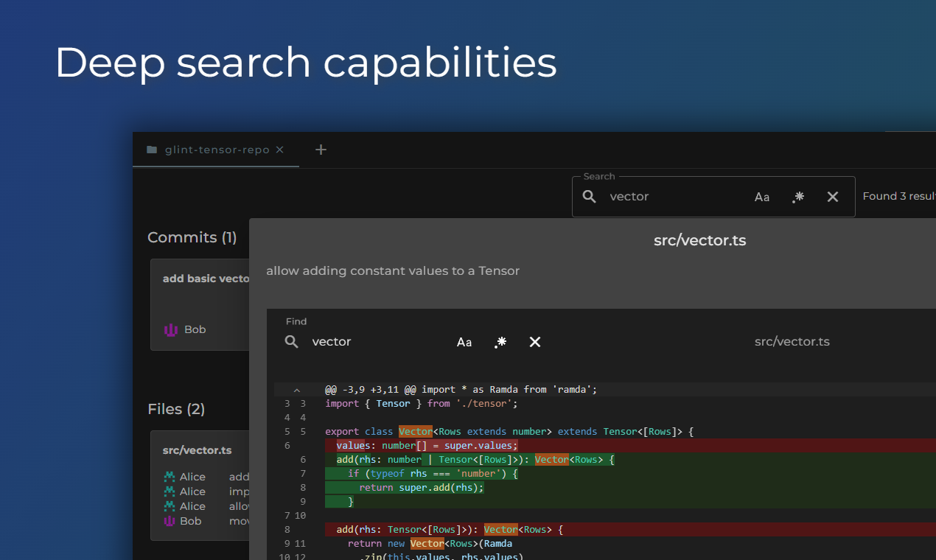
Task: Click the regex icon in the Find bar
Action: coord(500,341)
